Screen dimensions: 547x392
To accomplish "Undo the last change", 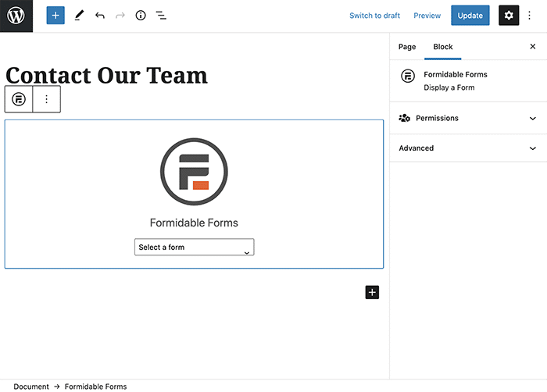I will point(100,16).
